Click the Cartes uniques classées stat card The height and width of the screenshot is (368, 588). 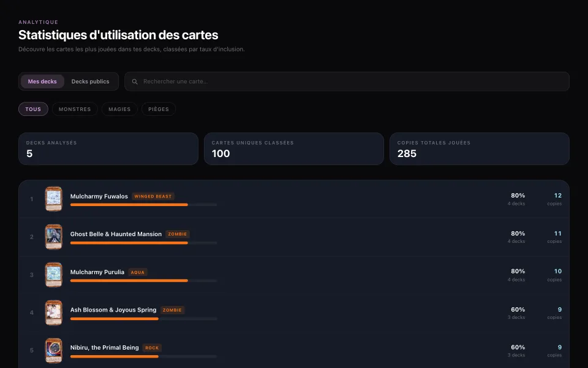[x=294, y=148]
